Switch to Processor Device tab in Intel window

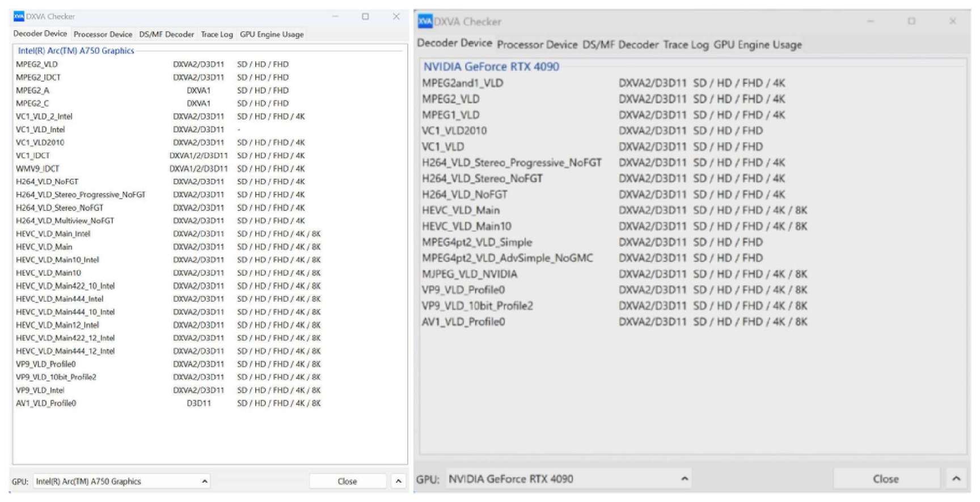click(x=103, y=35)
